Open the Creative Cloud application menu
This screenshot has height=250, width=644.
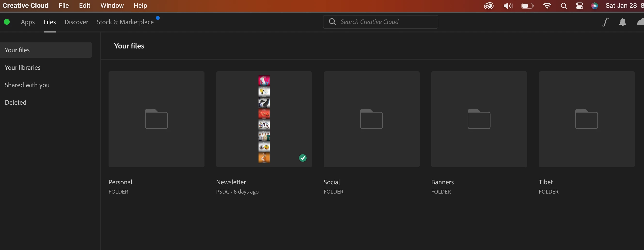pos(25,6)
